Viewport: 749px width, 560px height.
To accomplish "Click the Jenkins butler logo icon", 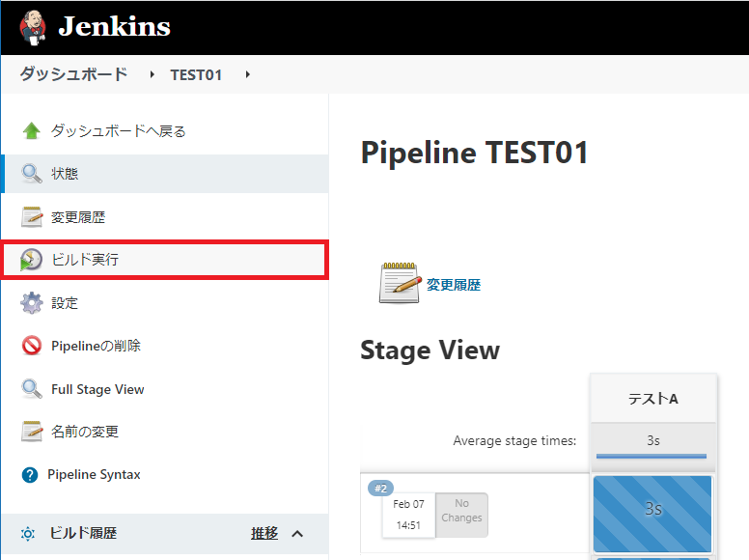I will click(x=33, y=27).
